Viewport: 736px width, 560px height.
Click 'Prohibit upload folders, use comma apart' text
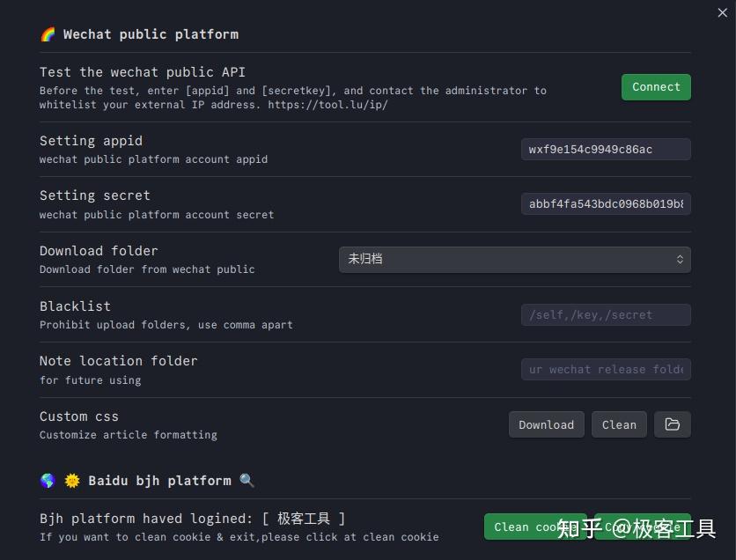tap(166, 325)
